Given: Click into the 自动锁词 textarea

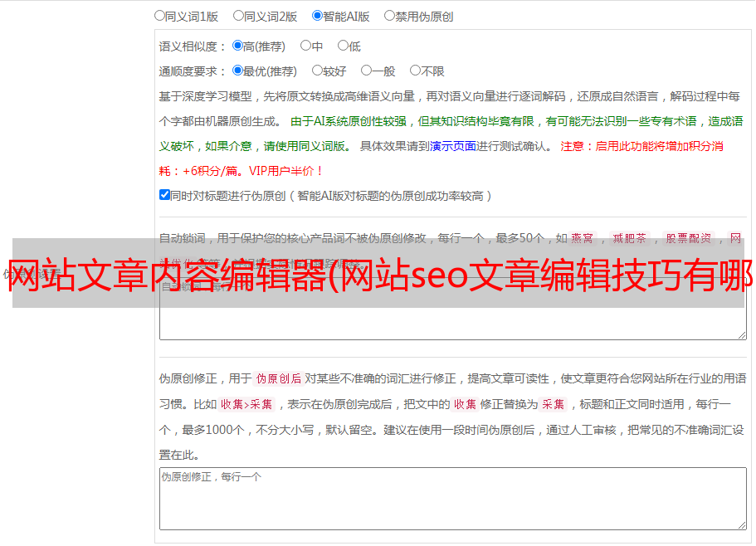Looking at the screenshot, I should click(x=453, y=309).
